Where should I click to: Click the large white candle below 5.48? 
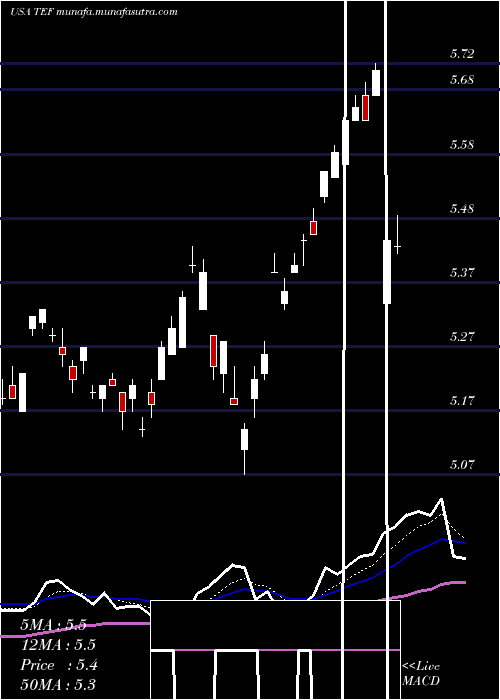(387, 272)
